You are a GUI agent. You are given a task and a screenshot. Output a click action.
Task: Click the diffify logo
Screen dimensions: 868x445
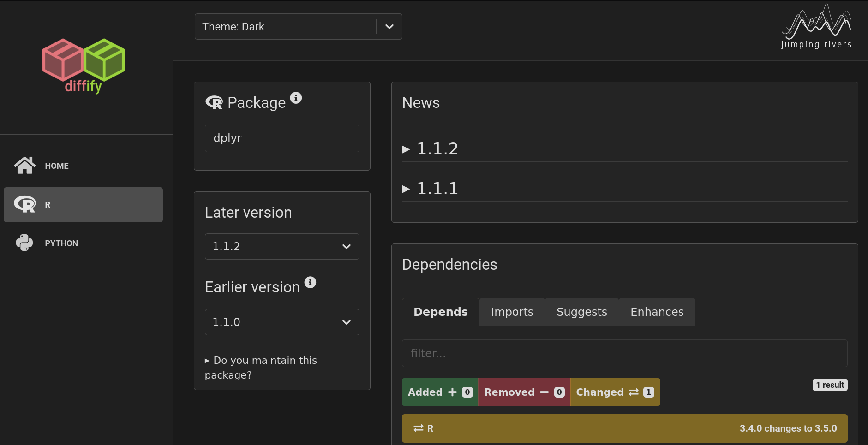click(x=84, y=66)
